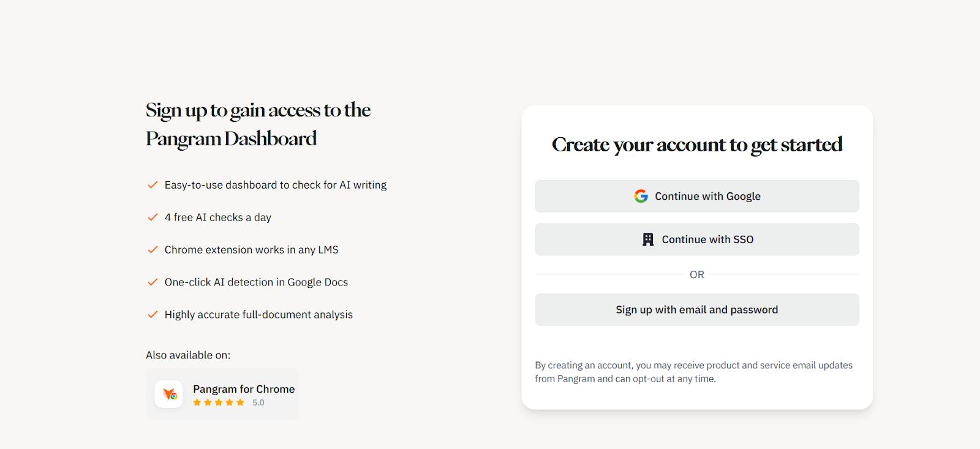Click the email updates disclaimer text
980x449 pixels.
693,372
